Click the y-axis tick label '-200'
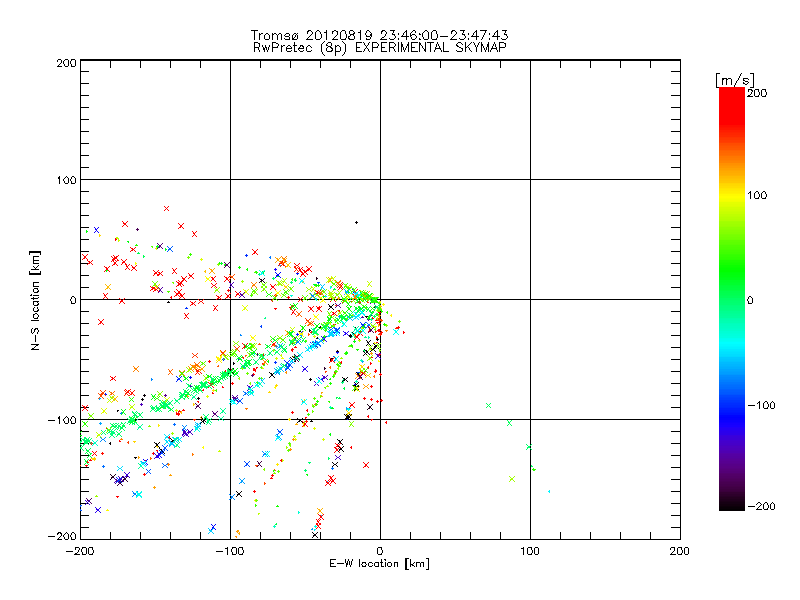This screenshot has height=600, width=800. (62, 536)
